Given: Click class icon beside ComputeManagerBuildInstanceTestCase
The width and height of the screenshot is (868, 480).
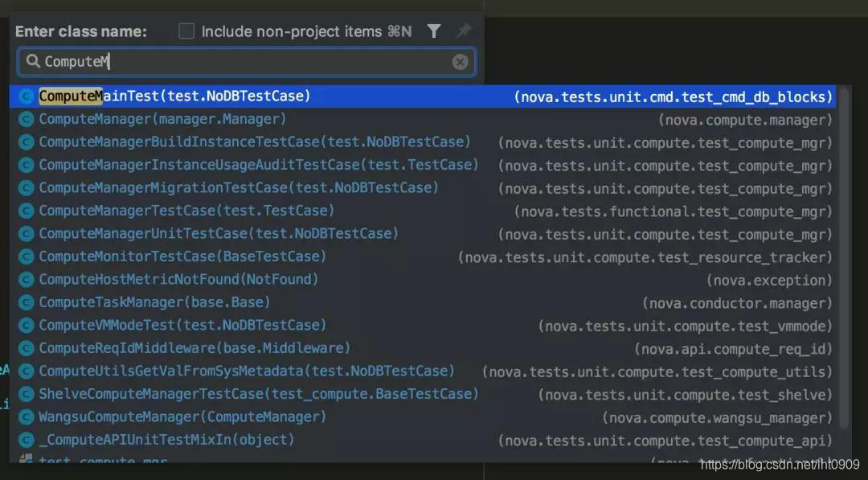Looking at the screenshot, I should tap(26, 142).
